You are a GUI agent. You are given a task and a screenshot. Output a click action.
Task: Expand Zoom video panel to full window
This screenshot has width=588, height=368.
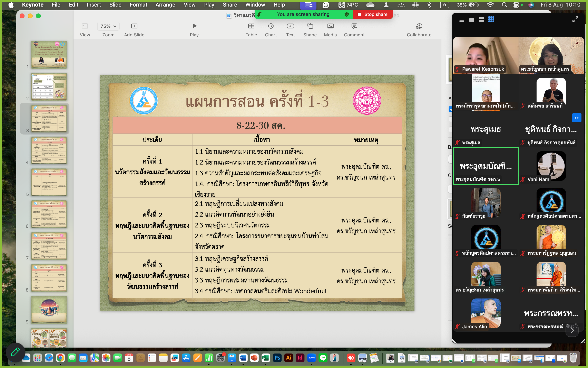(x=575, y=19)
